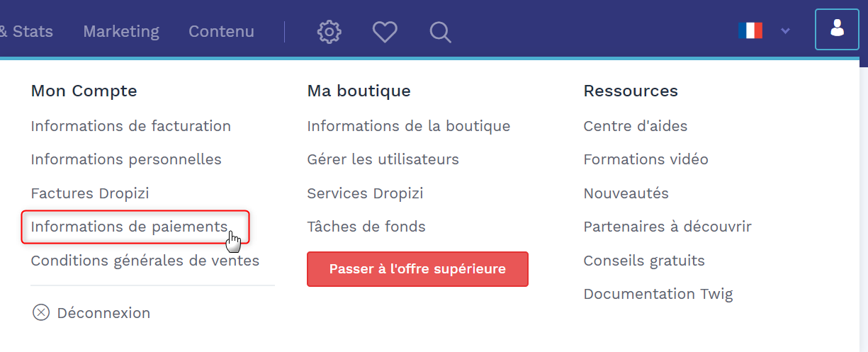View Factures Dropizi
This screenshot has height=352, width=868.
[x=90, y=193]
